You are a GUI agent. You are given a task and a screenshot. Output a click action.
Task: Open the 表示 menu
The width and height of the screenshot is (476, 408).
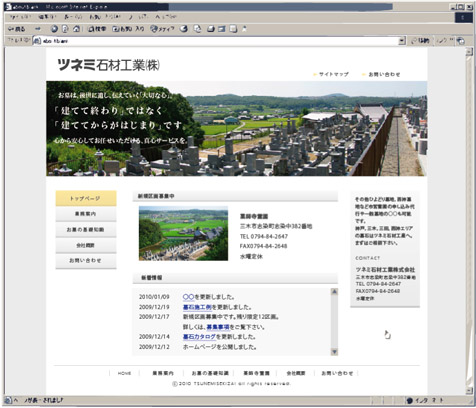click(x=73, y=17)
